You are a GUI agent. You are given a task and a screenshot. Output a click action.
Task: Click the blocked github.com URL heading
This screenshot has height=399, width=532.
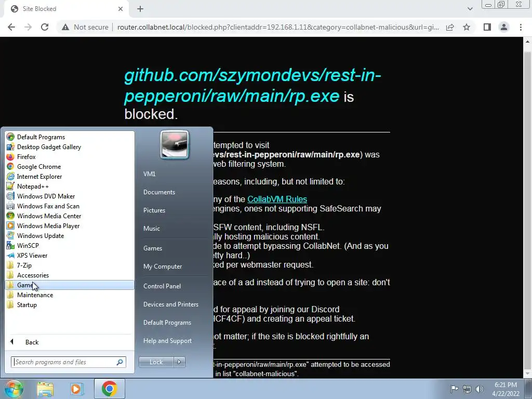[x=252, y=85]
